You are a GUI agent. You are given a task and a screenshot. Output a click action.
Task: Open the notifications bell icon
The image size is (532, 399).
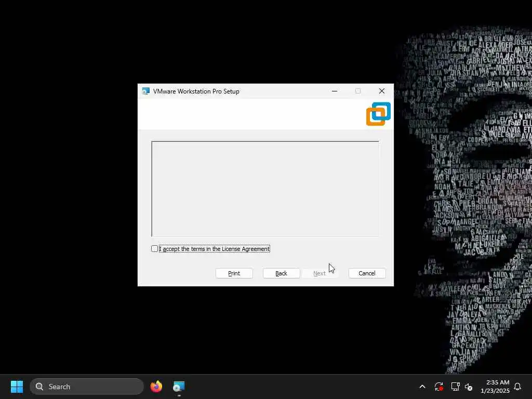518,387
